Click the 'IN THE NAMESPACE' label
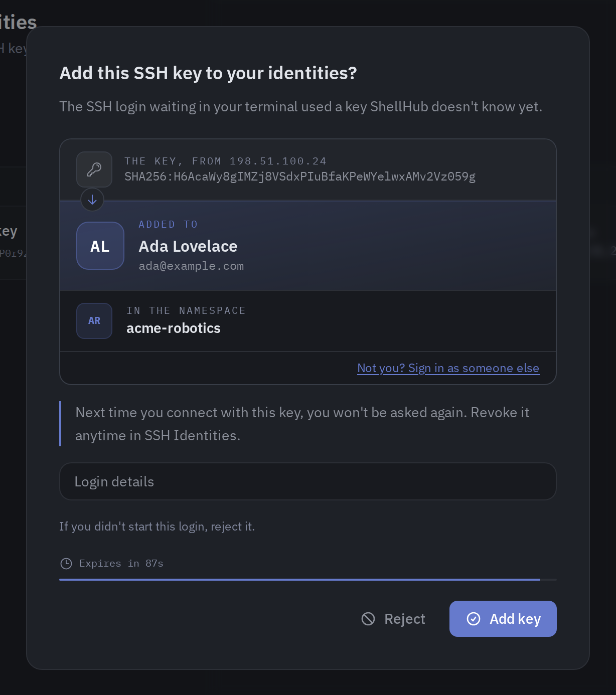This screenshot has height=695, width=616. point(186,310)
